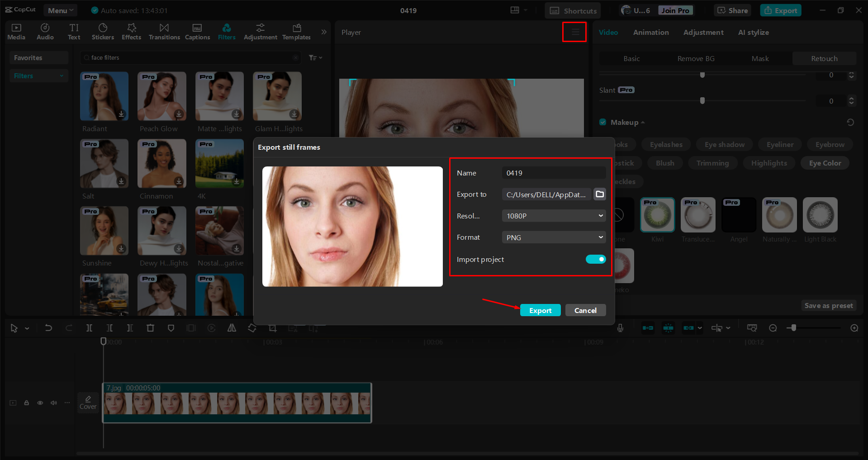Click Export in the still frames dialog
The width and height of the screenshot is (868, 460).
(x=540, y=310)
